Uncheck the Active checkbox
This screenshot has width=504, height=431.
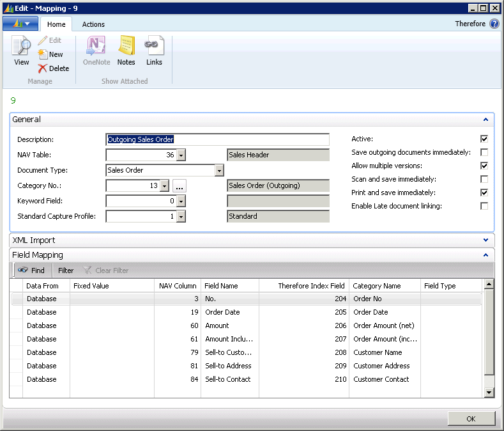pyautogui.click(x=484, y=139)
